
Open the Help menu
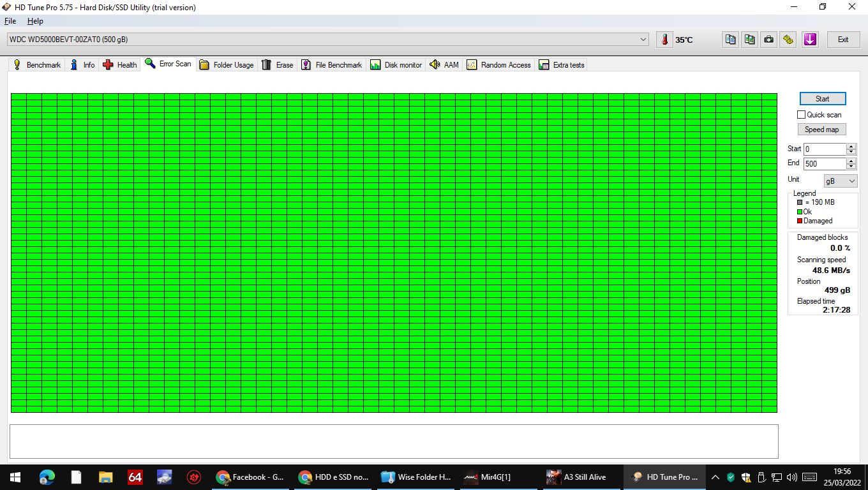[35, 21]
